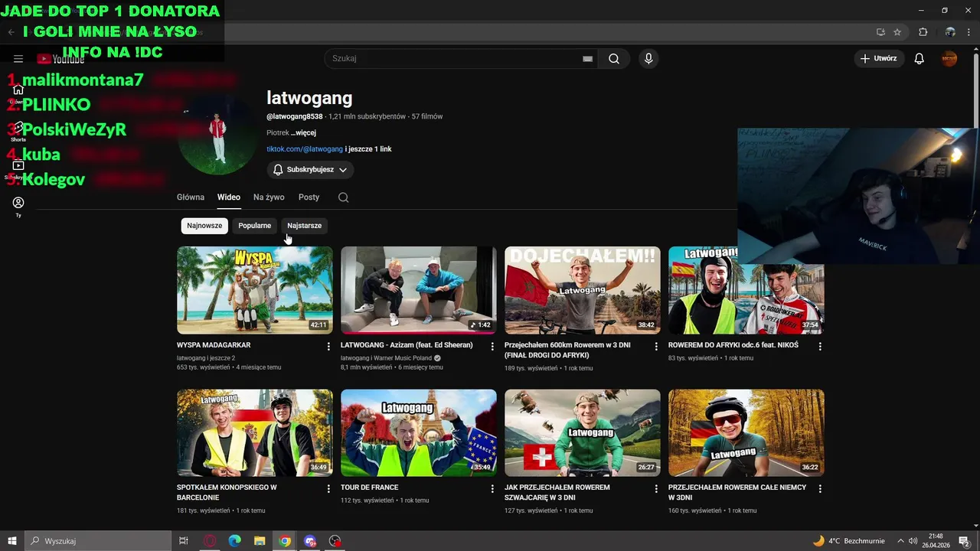Open video title TOUR DE FRANCE
Viewport: 980px width, 551px height.
369,487
